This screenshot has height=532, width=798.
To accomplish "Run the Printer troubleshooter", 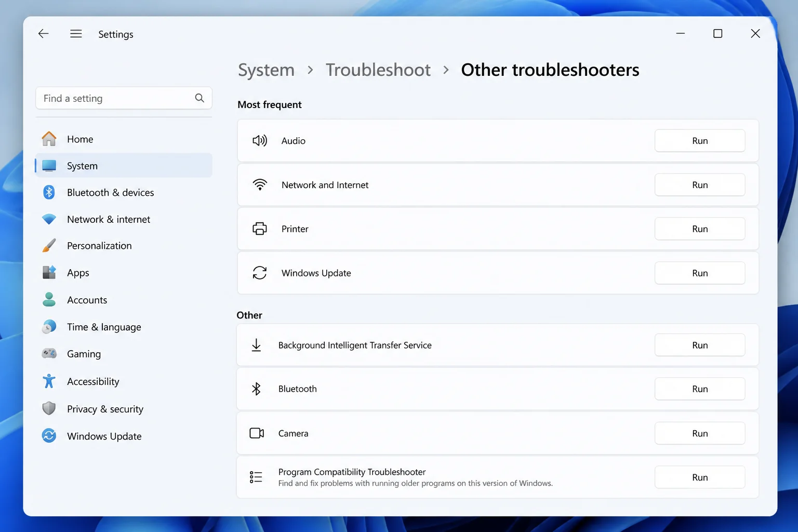I will [700, 229].
